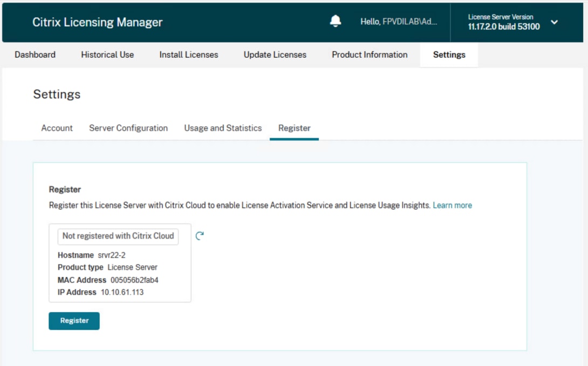The height and width of the screenshot is (366, 588).
Task: Select hostname value srvr22-2
Action: coord(111,255)
